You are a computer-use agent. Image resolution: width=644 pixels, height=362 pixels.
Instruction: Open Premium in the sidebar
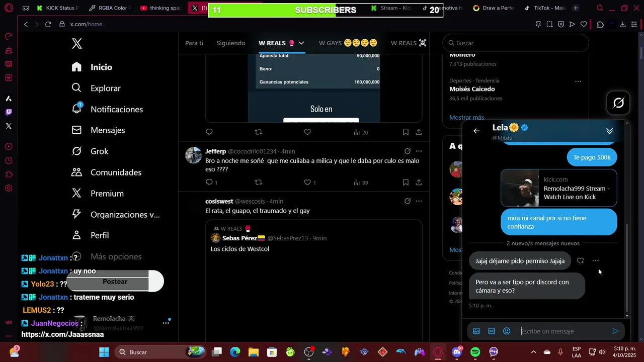pyautogui.click(x=98, y=194)
